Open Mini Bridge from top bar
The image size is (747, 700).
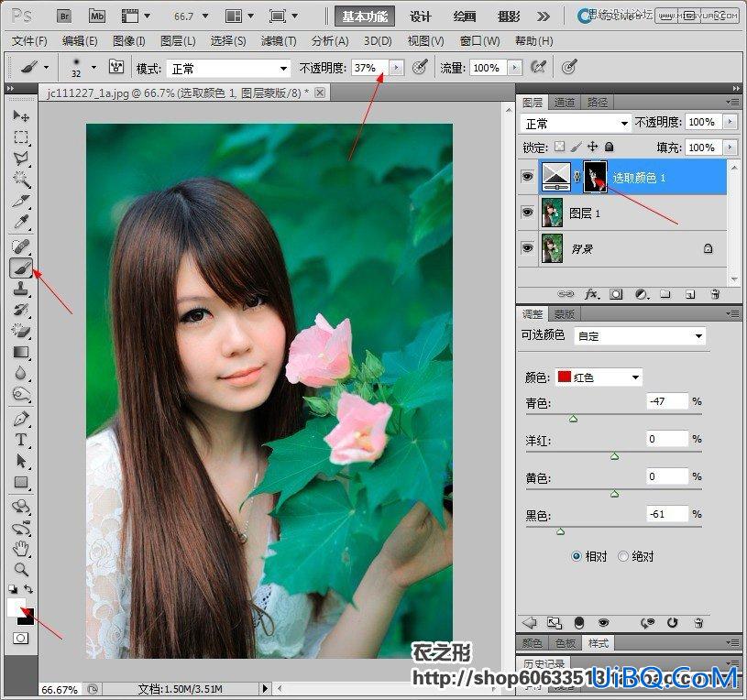click(97, 16)
